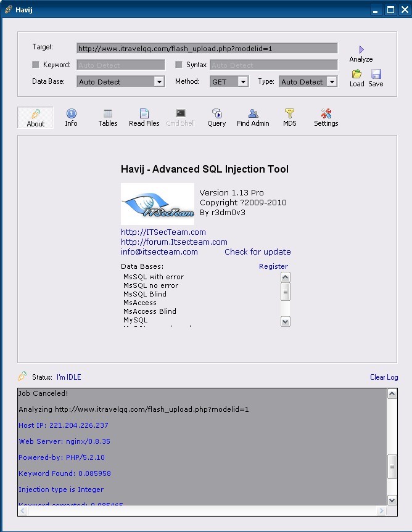Click the Data Bases list scroll down arrow

pos(286,322)
